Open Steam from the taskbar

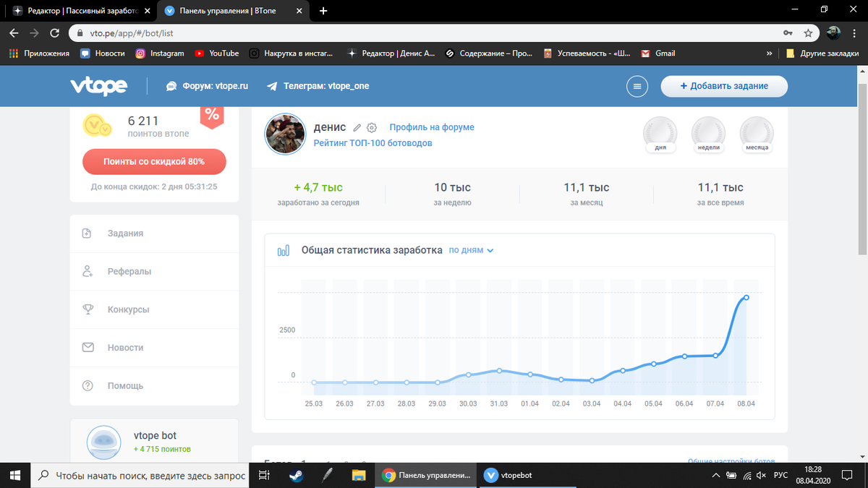296,475
